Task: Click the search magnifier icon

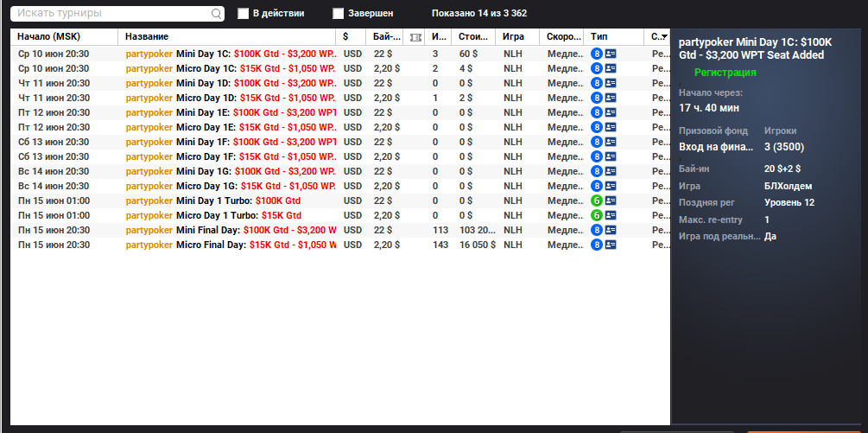Action: click(217, 14)
